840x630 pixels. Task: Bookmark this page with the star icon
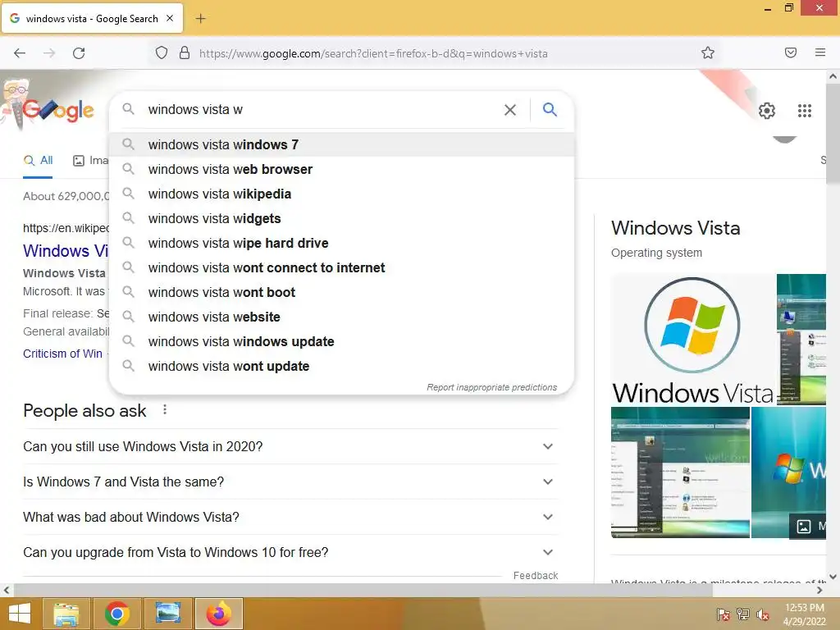tap(708, 53)
